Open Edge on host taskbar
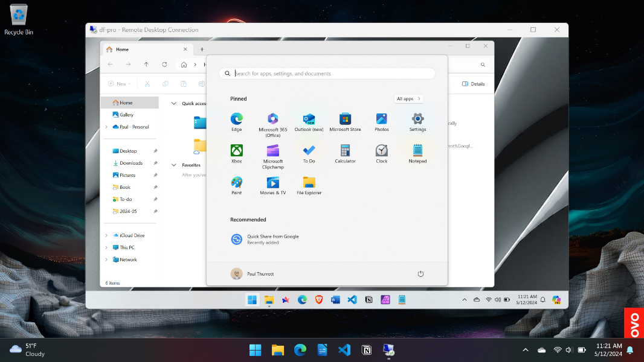Viewport: 644px width, 362px height. tap(300, 350)
